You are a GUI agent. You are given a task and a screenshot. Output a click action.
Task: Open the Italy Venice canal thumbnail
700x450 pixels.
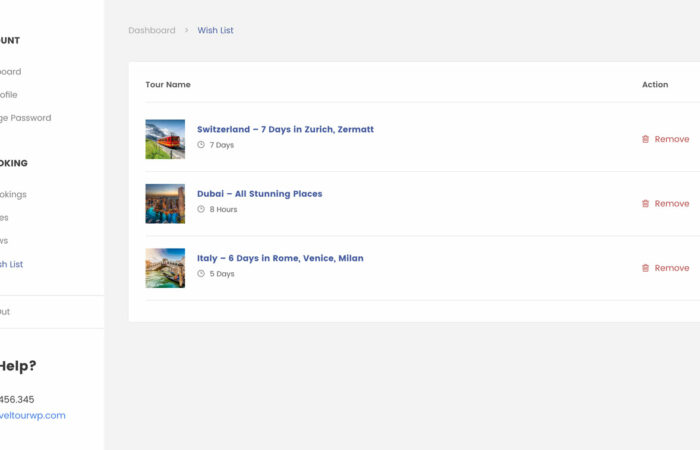165,268
